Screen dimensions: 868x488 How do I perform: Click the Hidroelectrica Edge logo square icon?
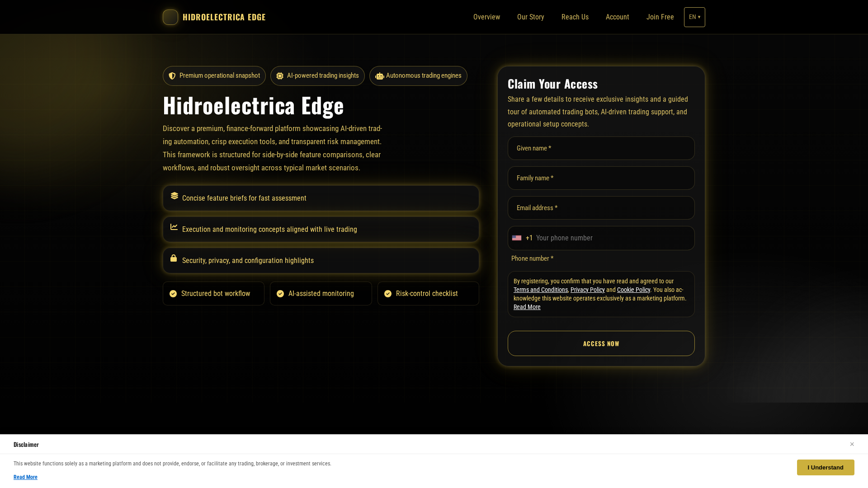pos(170,17)
